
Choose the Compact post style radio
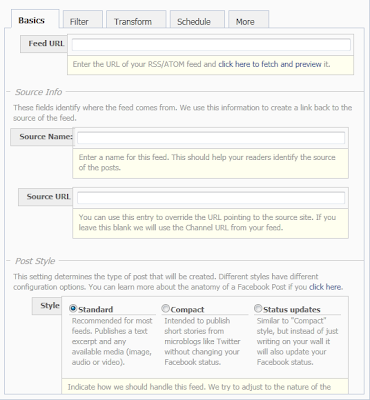(165, 309)
